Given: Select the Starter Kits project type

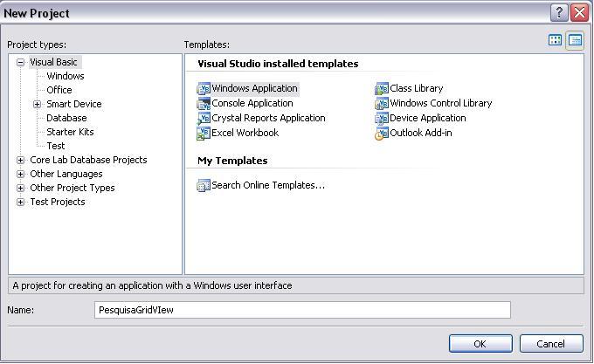Looking at the screenshot, I should (70, 132).
